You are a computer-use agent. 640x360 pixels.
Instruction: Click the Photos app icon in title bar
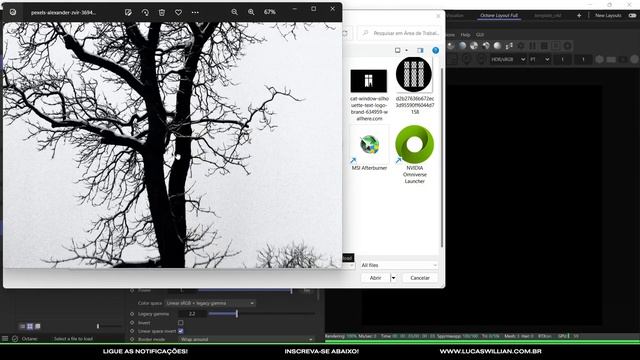pyautogui.click(x=13, y=12)
